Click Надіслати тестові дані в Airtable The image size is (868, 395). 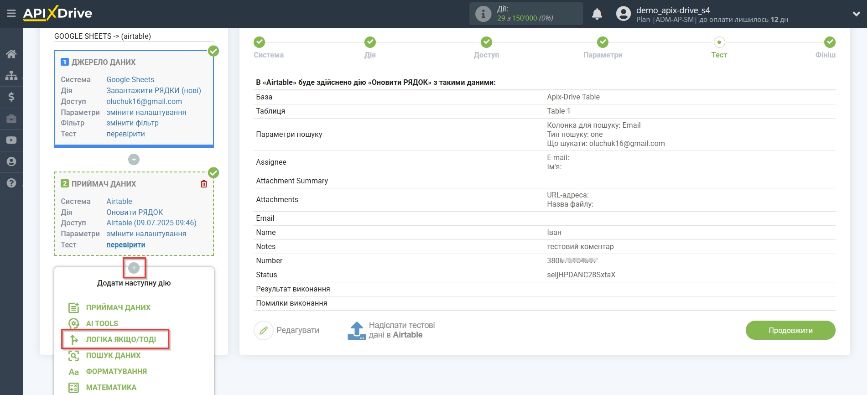pyautogui.click(x=402, y=330)
